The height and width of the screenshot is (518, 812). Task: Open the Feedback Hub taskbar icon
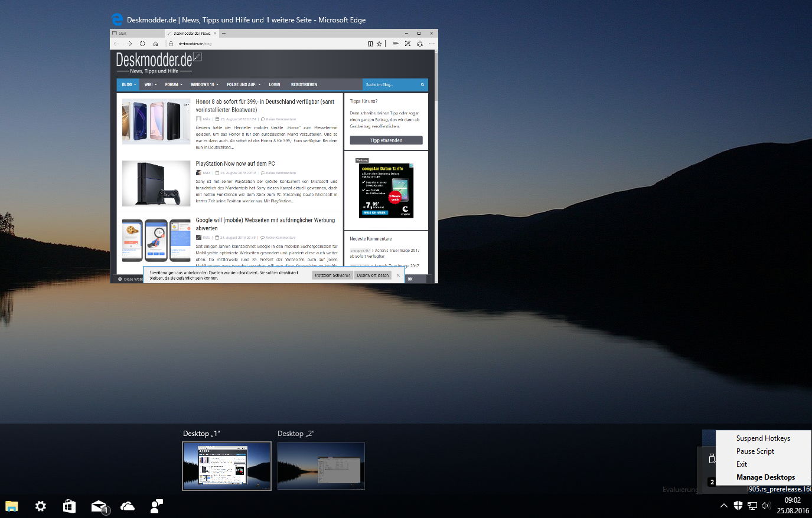156,506
